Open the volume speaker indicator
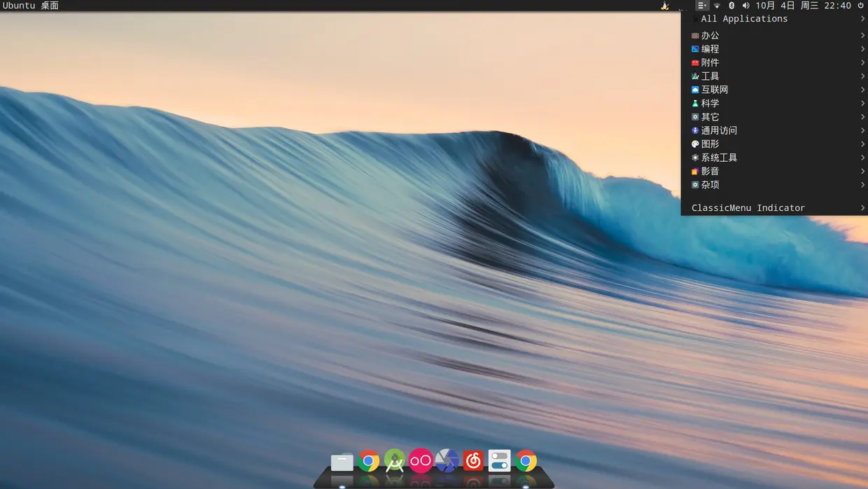 tap(745, 6)
